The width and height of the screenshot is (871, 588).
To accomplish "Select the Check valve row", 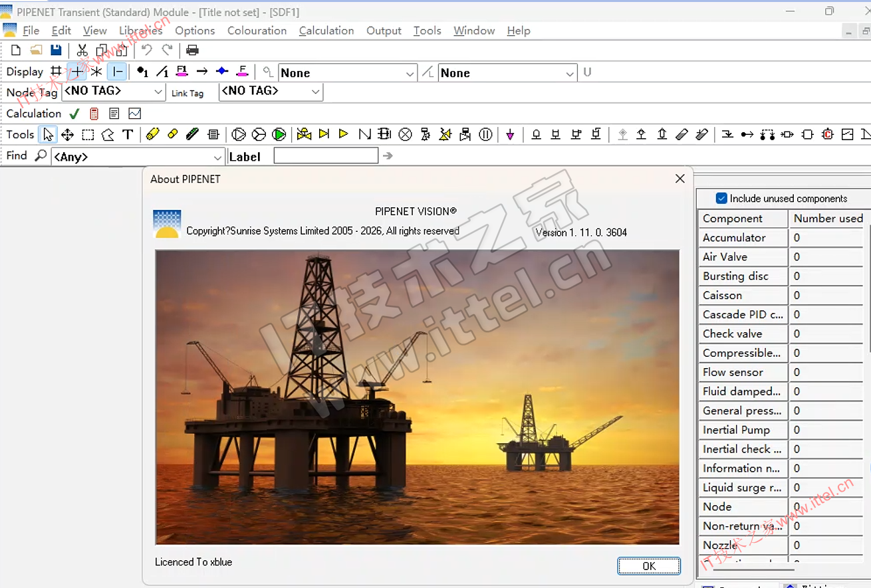I will (781, 334).
